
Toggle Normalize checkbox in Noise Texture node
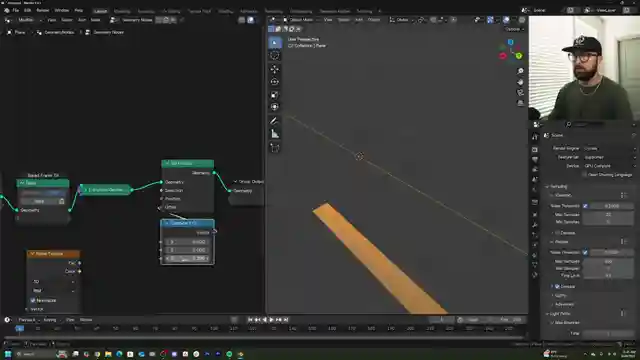pyautogui.click(x=33, y=300)
